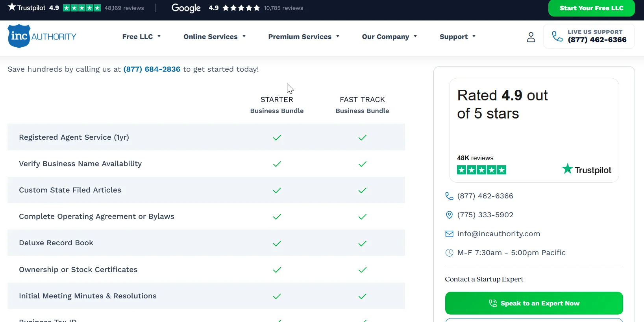Click Starter checkmark for Registered Agent Service
Image resolution: width=644 pixels, height=322 pixels.
[x=277, y=138]
